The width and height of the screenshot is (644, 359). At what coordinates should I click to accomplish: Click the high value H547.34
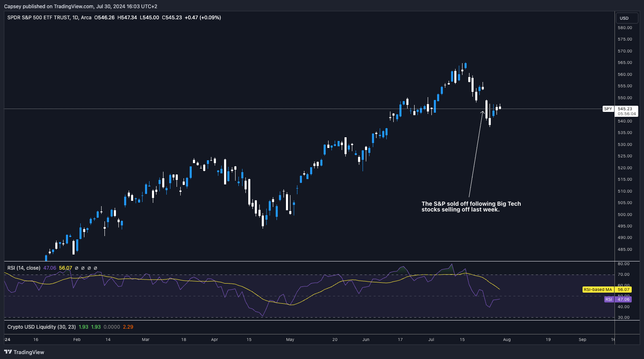[x=127, y=18]
